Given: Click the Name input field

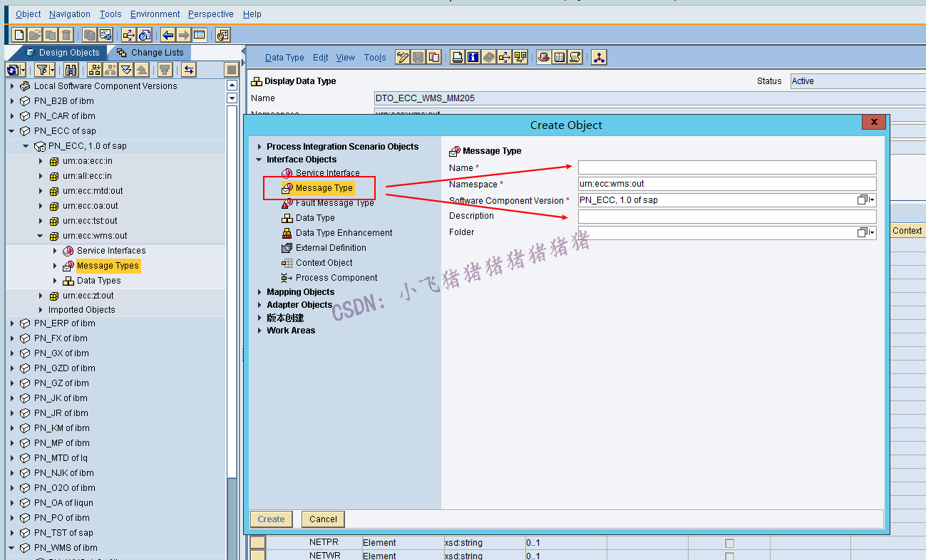Looking at the screenshot, I should (x=727, y=167).
